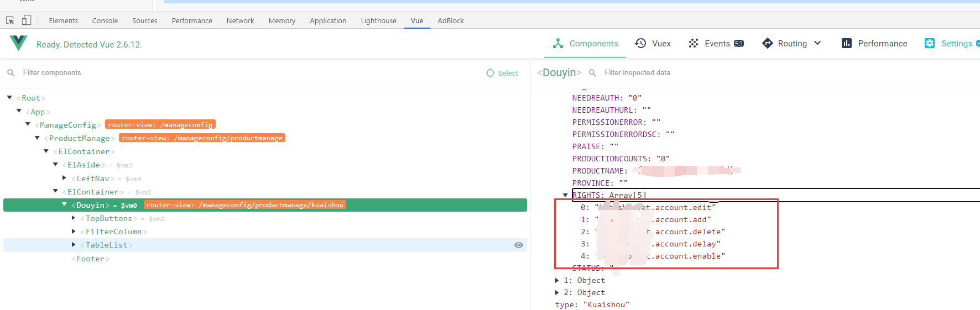980x310 pixels.
Task: Click the PROVINCE property row
Action: (600, 183)
